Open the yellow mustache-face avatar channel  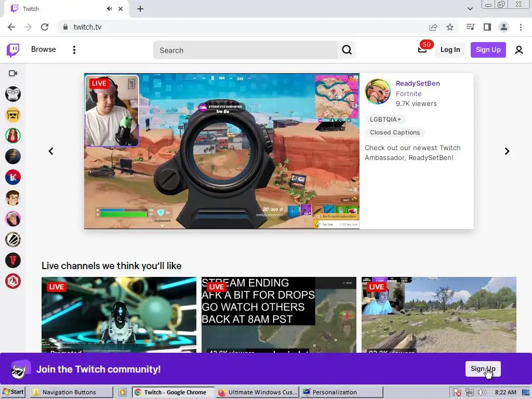13,115
